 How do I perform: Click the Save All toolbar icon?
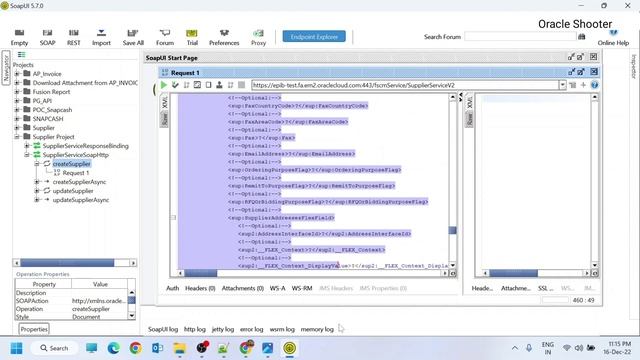click(x=133, y=33)
